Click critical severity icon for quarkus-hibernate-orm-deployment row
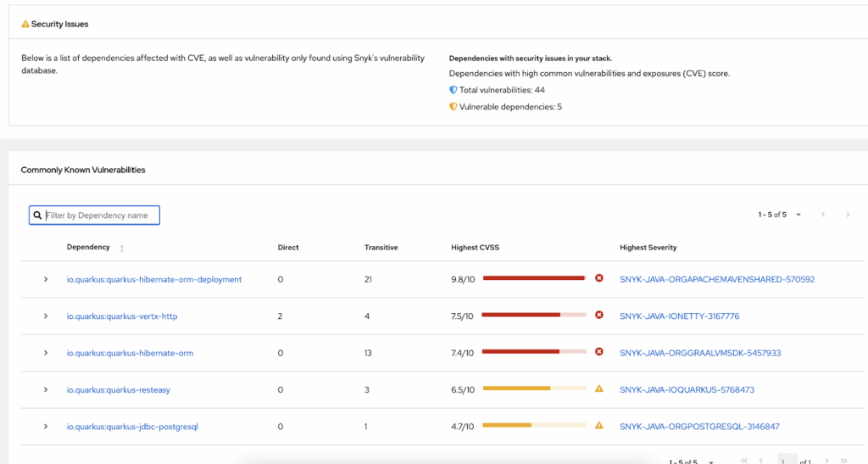The image size is (868, 464). click(x=599, y=278)
